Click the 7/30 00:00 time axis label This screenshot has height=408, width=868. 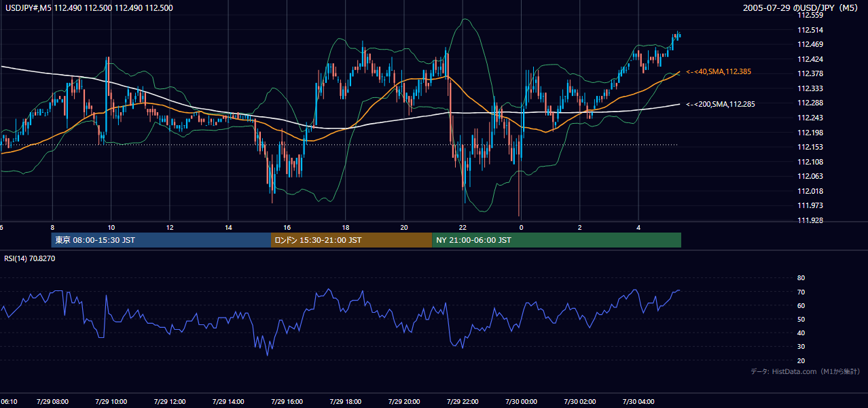pyautogui.click(x=522, y=402)
